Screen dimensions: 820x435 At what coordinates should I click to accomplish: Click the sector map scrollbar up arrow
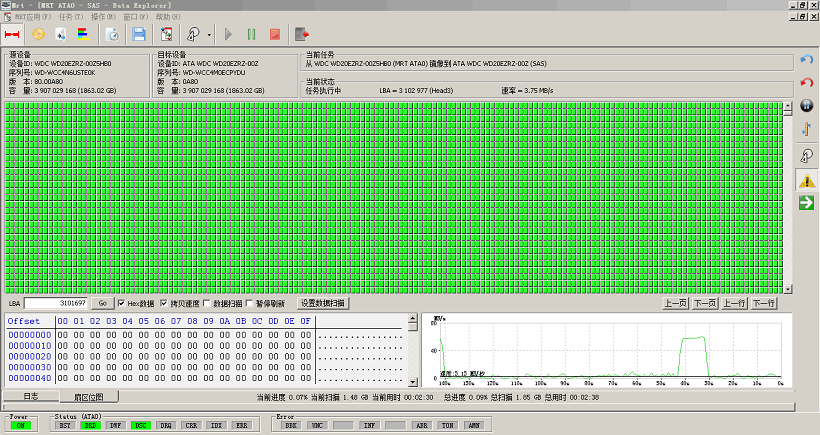(x=788, y=107)
